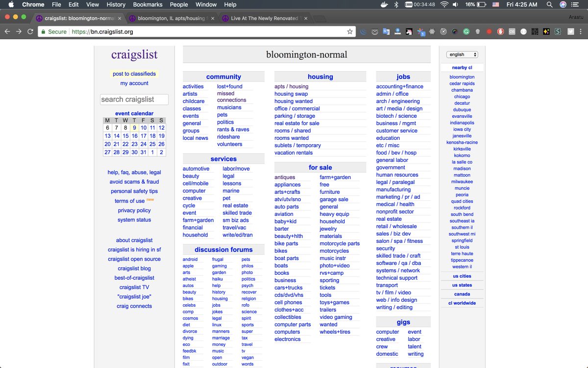Open the Pocket extension icon
This screenshot has height=368, width=588.
tap(375, 31)
